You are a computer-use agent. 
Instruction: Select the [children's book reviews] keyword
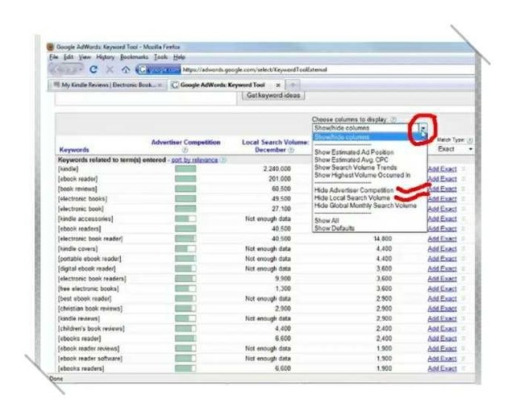91,328
